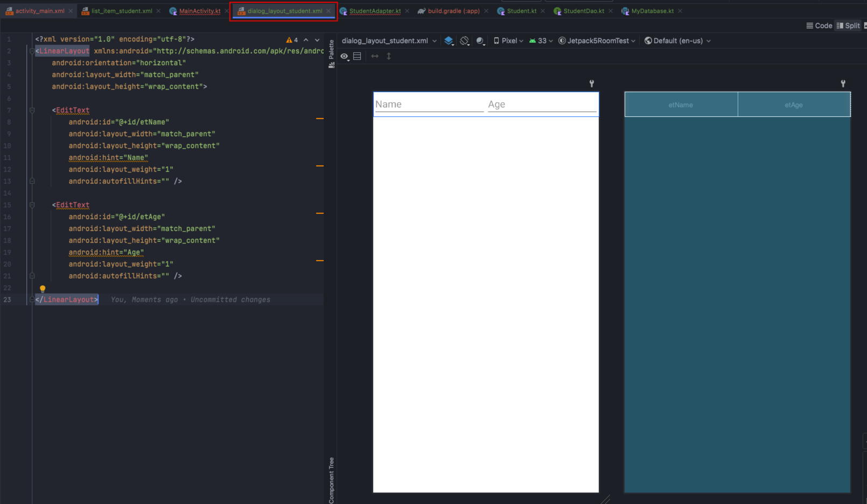Select the dialog_layout_student.xml editor tab

point(285,11)
